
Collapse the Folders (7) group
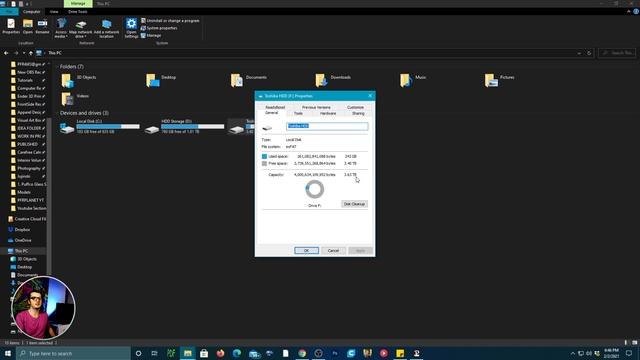click(57, 67)
